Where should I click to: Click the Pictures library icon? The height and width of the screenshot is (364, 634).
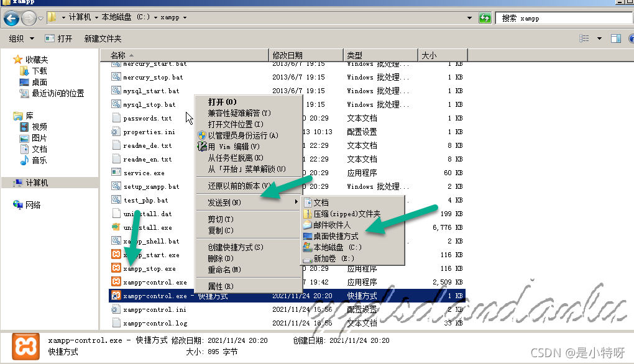click(24, 138)
